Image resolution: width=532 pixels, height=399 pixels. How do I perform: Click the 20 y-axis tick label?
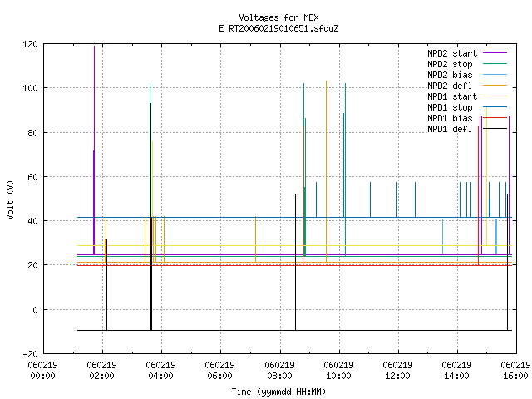point(32,265)
